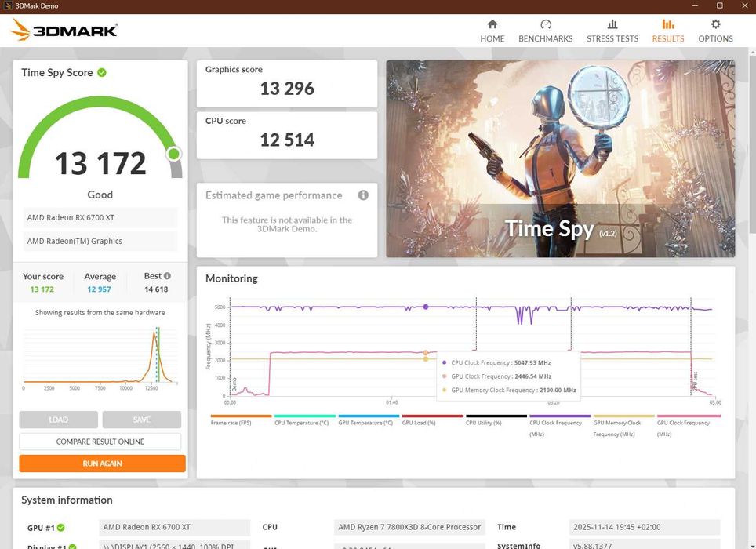Toggle CPU Utility (%) legend series
The height and width of the screenshot is (549, 756).
click(496, 420)
